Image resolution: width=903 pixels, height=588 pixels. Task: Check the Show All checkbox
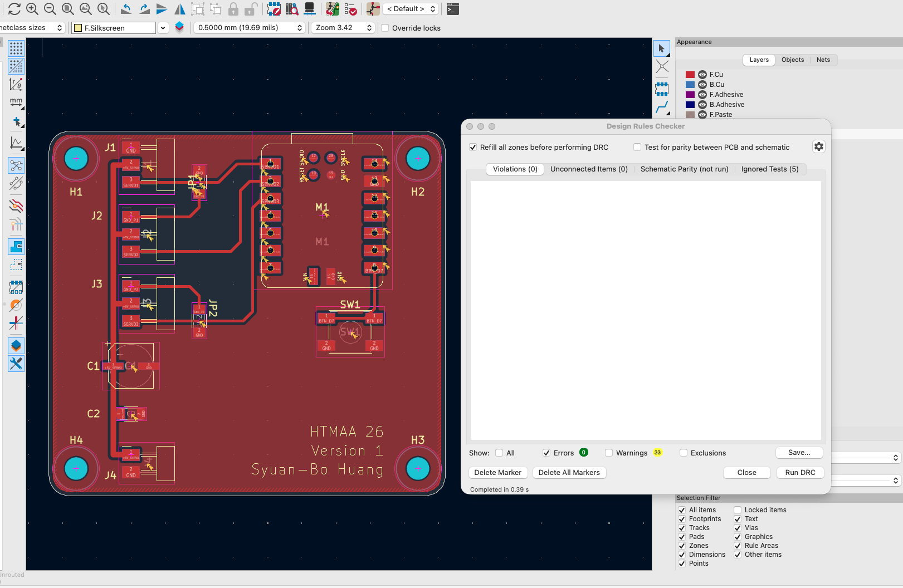[x=499, y=453]
